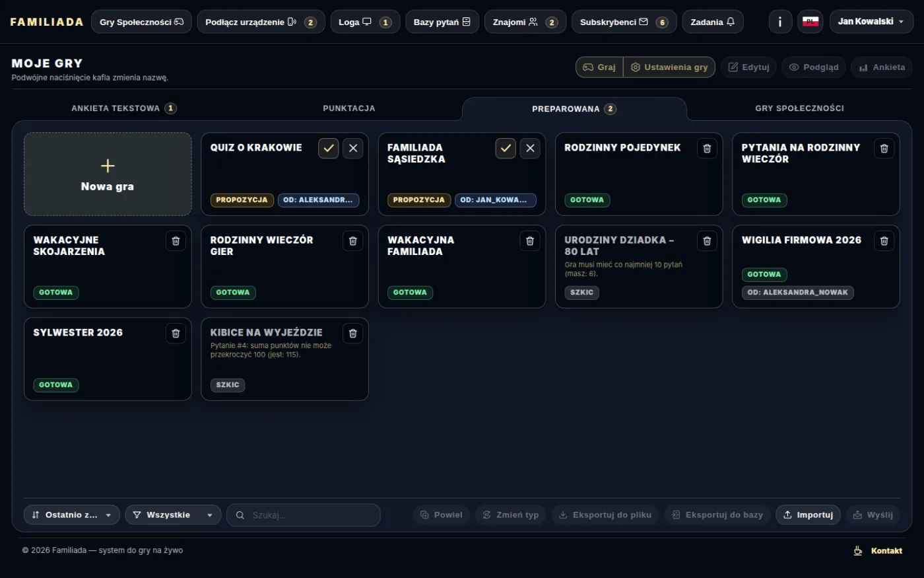Viewport: 924px width, 578px height.
Task: Open Gry Społeczności in top navigation
Action: coord(141,22)
